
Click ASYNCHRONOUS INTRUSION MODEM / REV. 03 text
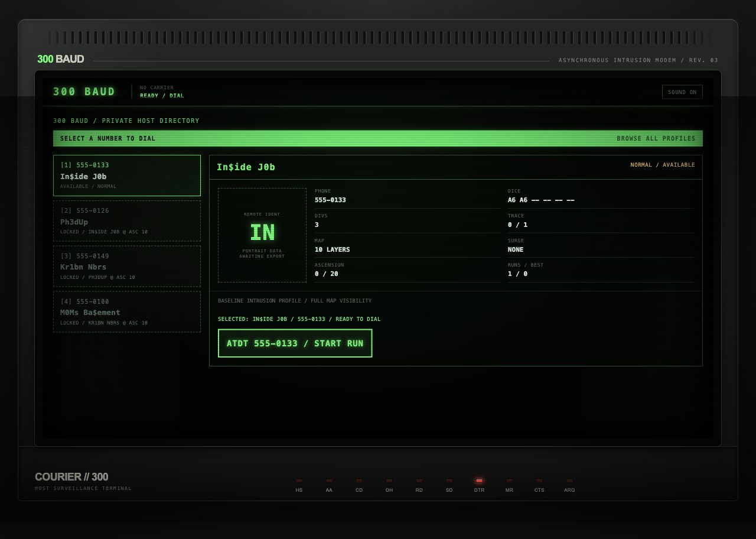638,60
